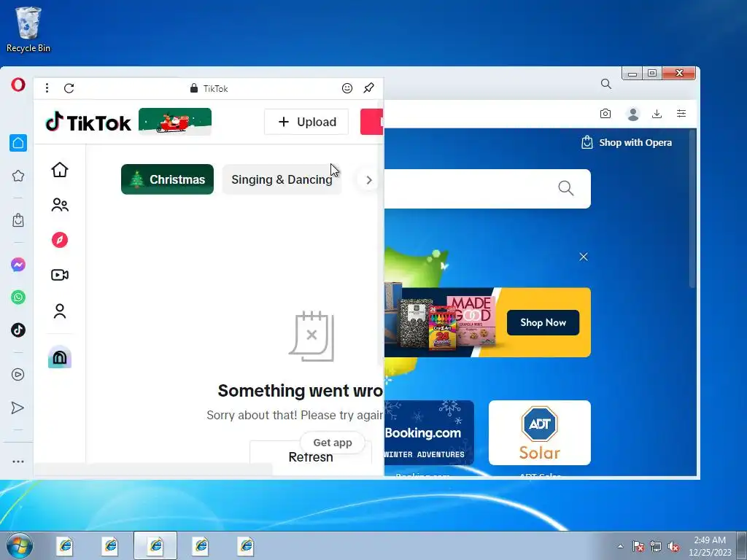747x560 pixels.
Task: Click the TikTok logo
Action: pos(88,122)
